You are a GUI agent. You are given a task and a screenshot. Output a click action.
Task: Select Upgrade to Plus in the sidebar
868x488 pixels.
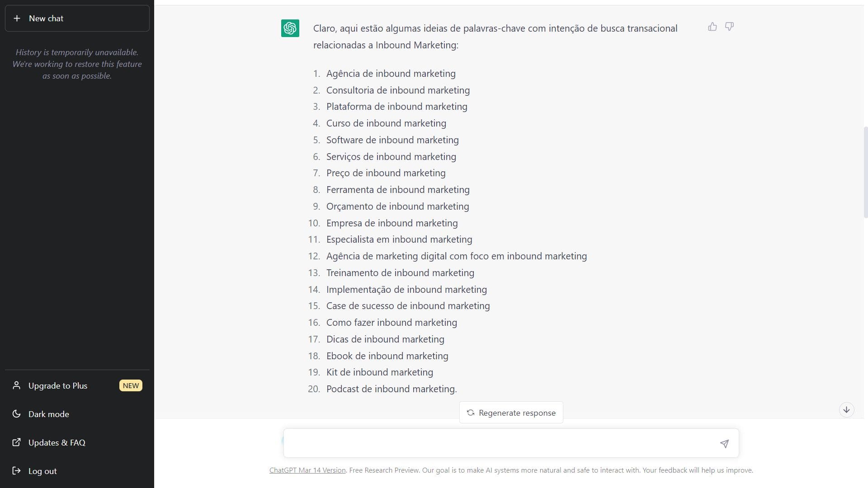coord(58,385)
